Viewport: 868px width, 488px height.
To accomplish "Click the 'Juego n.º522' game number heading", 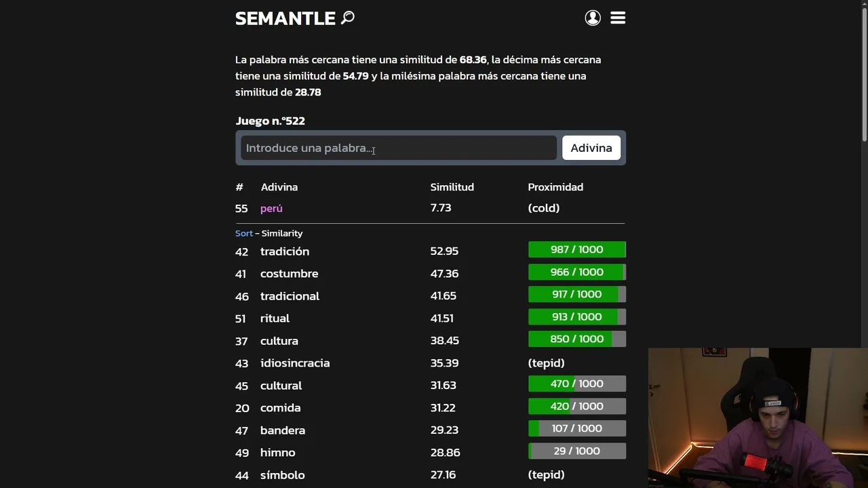I will coord(270,121).
